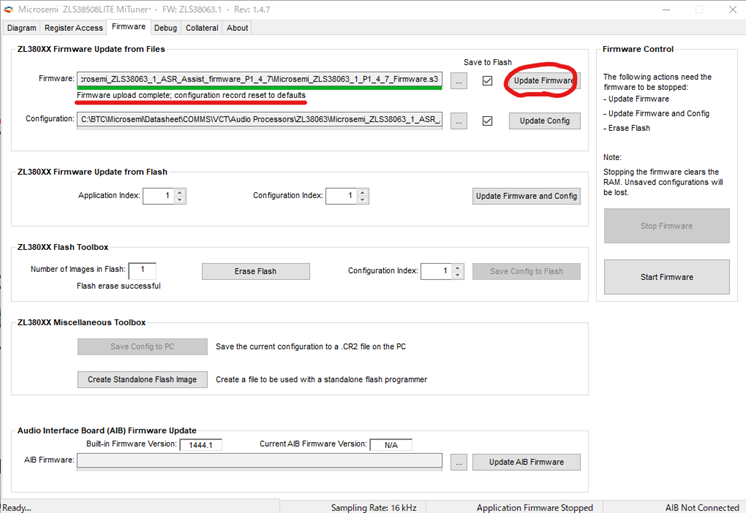Browse for the AIB Firmware file

click(x=459, y=462)
